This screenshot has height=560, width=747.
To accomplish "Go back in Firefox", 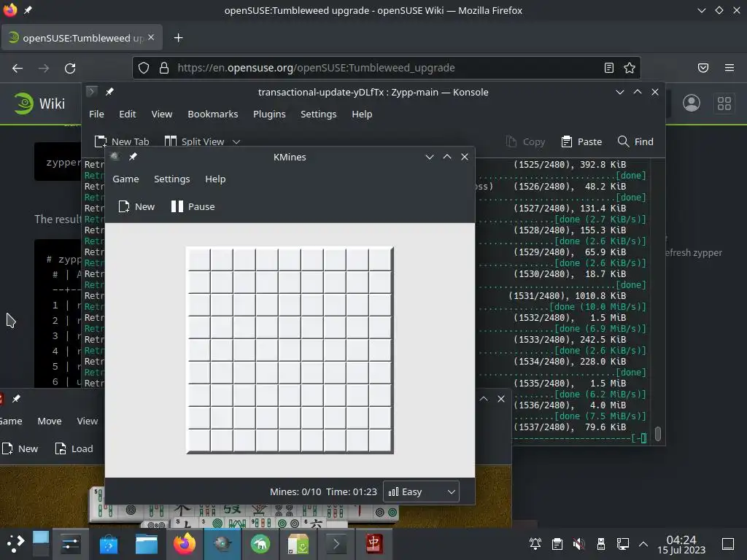I will point(18,68).
